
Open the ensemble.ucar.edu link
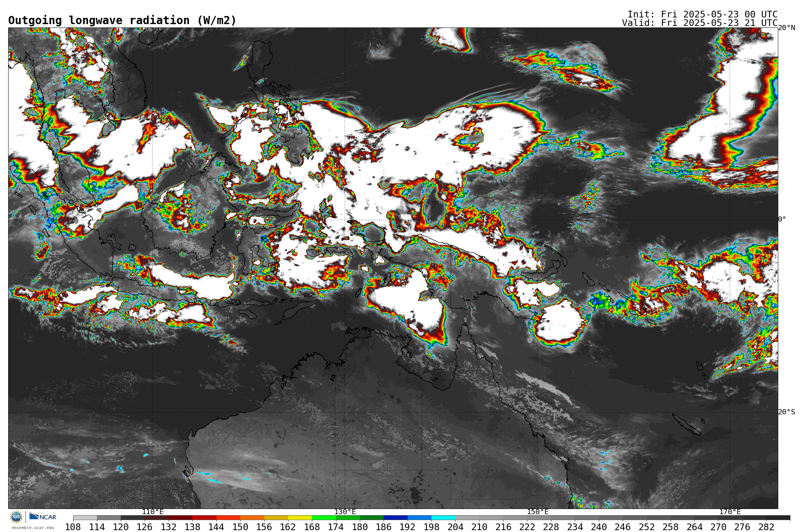(x=33, y=528)
